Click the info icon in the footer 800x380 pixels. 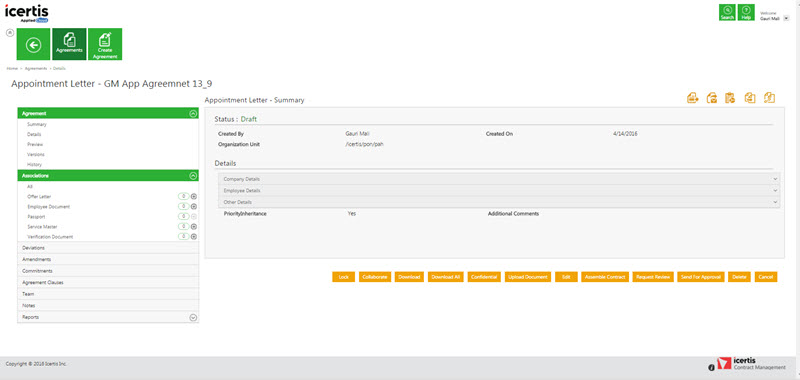(x=712, y=368)
